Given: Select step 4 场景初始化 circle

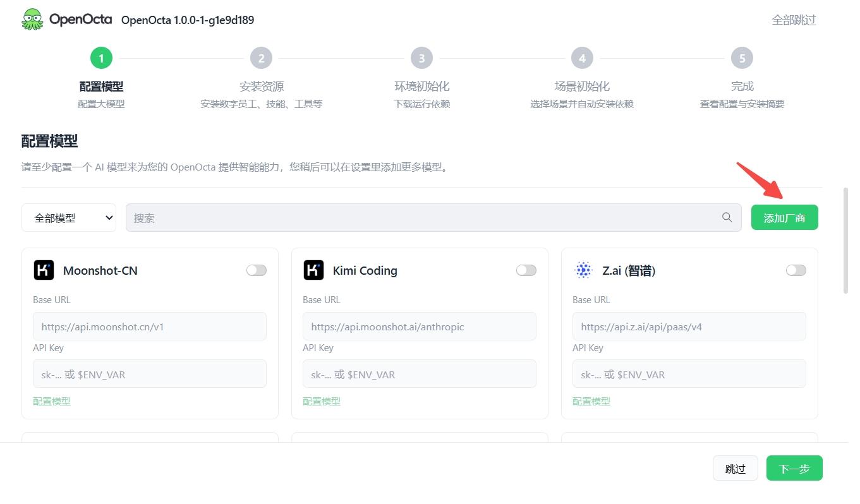Looking at the screenshot, I should pos(582,58).
